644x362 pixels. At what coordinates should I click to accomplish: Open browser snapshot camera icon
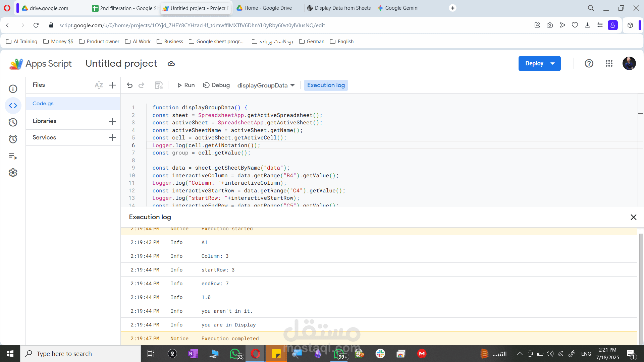pos(550,25)
